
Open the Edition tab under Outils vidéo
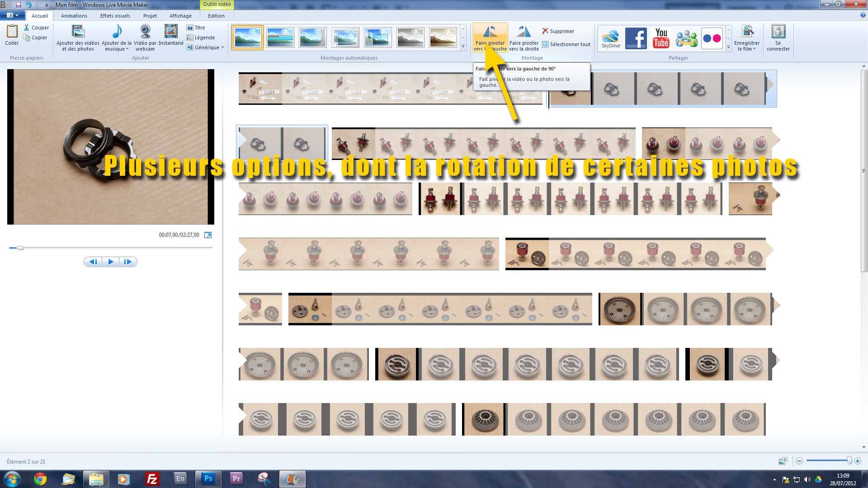point(216,16)
